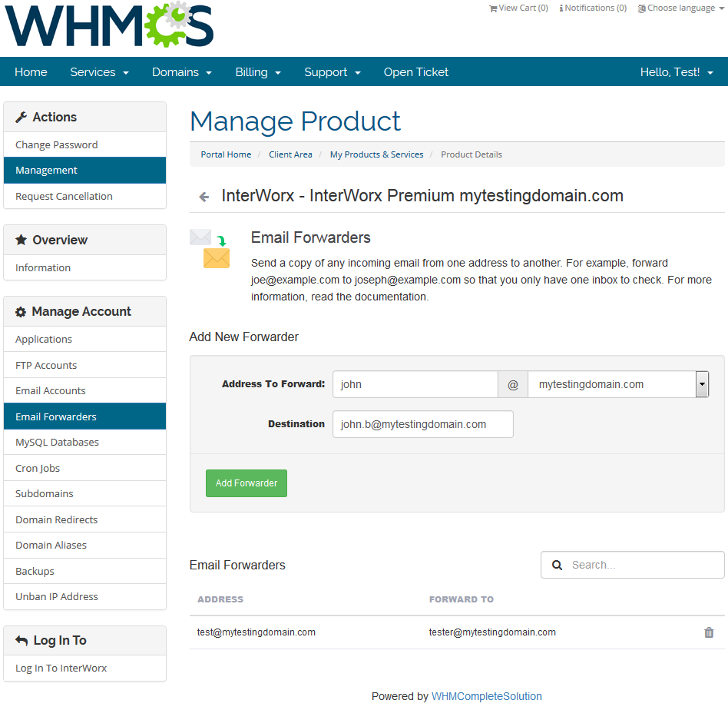Click the Manage Account panel header
Image resolution: width=728 pixels, height=710 pixels.
[84, 311]
